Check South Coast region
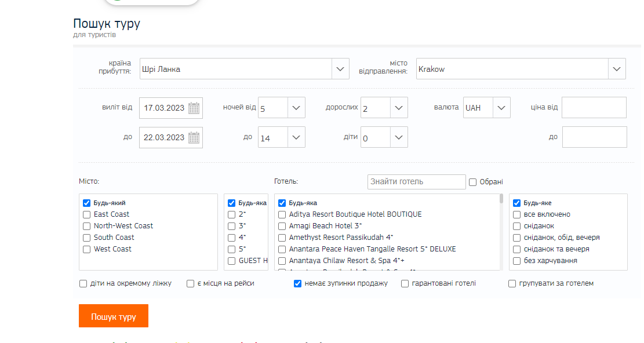 [87, 238]
